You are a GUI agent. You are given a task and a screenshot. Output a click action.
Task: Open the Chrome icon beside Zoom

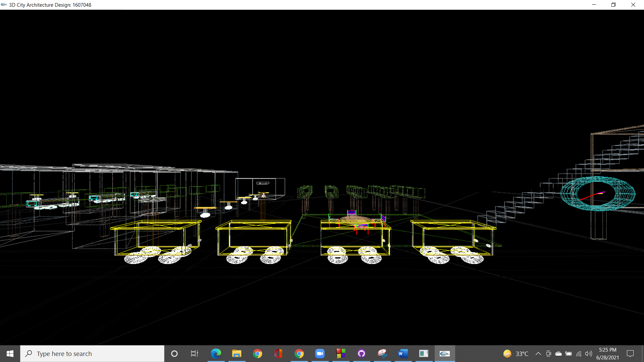299,354
